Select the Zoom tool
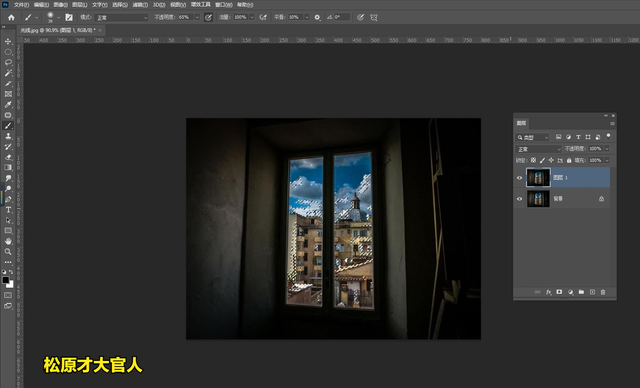Screen dimensions: 640x388 click(8, 252)
